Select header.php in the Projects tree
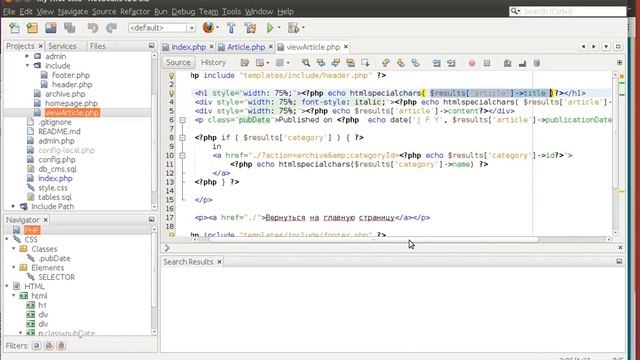The height and width of the screenshot is (360, 640). tap(72, 84)
